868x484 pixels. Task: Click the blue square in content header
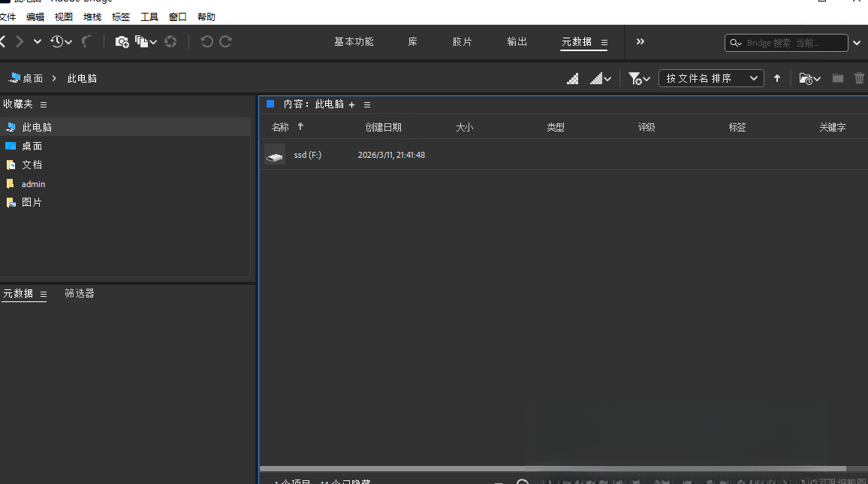coord(270,104)
